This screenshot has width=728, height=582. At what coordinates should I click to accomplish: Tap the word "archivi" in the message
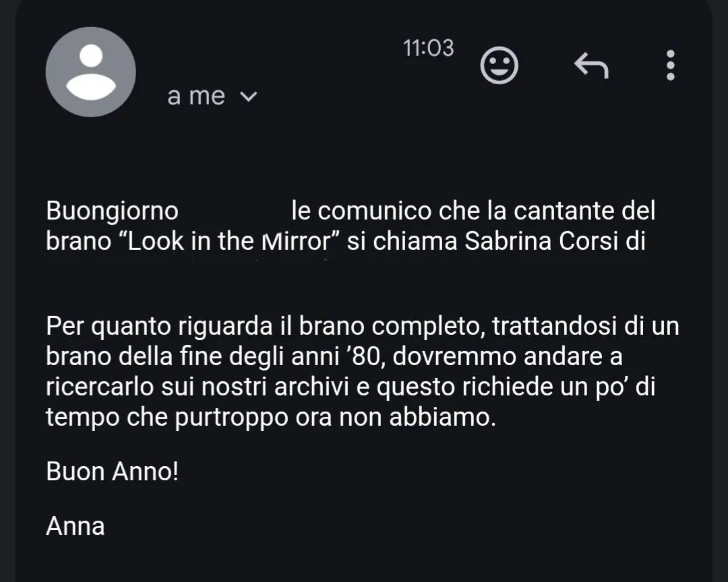pos(311,387)
